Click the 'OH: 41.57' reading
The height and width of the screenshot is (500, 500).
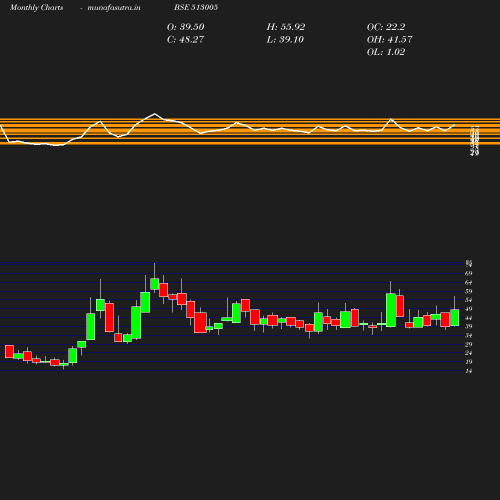point(389,40)
